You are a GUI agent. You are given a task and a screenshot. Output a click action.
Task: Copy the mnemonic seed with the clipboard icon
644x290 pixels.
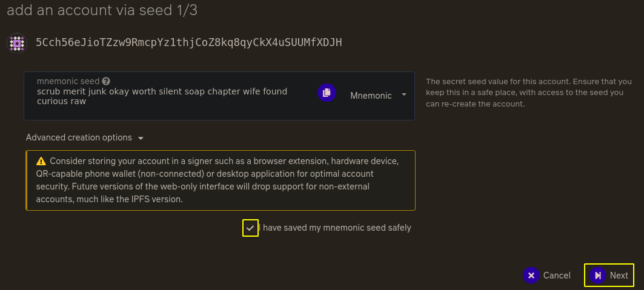coord(327,93)
